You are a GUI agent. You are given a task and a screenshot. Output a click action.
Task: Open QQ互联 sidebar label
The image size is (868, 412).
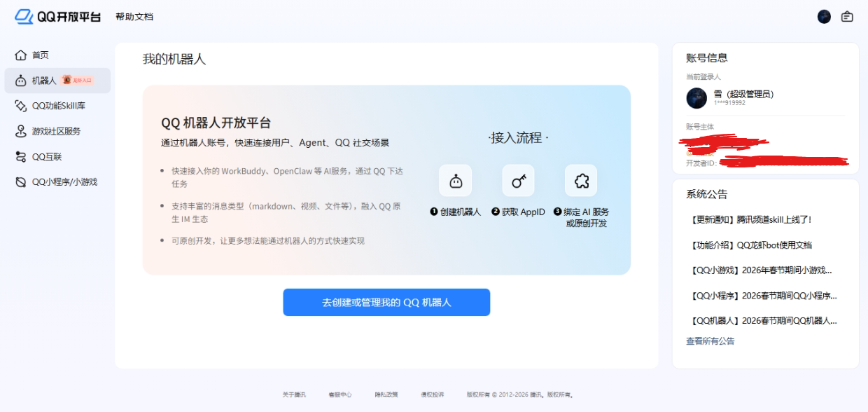(47, 157)
